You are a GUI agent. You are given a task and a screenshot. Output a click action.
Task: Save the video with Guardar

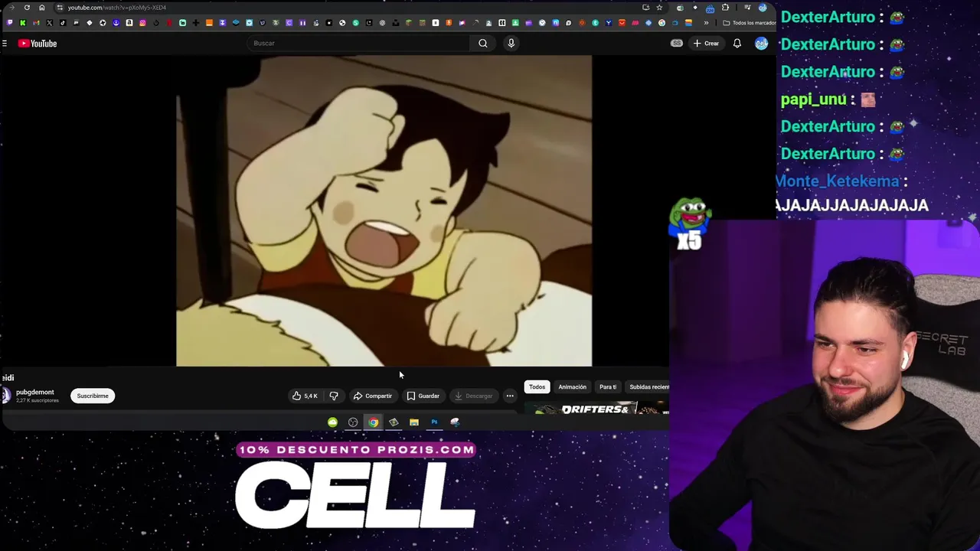pos(423,396)
